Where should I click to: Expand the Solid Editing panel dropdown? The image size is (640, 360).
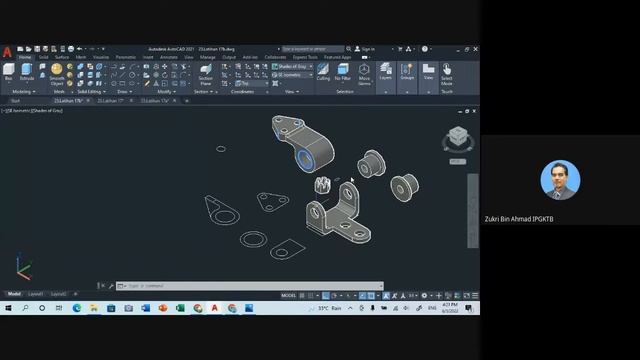[x=91, y=92]
